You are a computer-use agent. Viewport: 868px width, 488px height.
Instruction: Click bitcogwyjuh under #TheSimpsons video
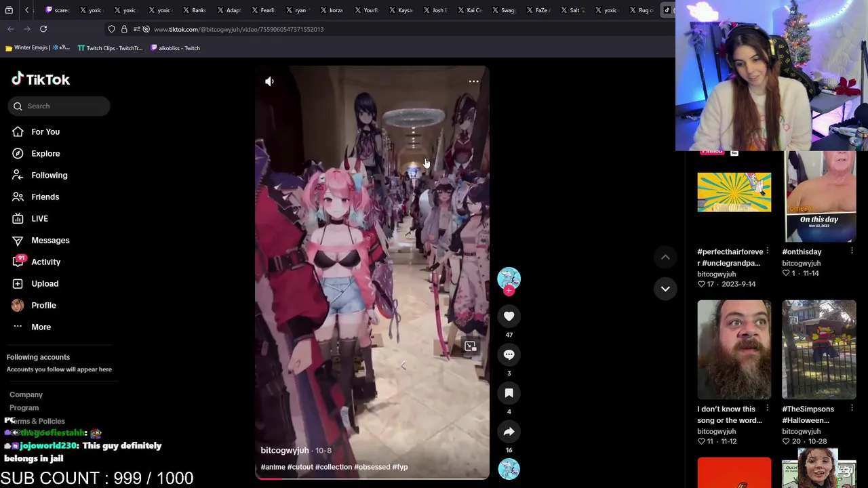801,431
